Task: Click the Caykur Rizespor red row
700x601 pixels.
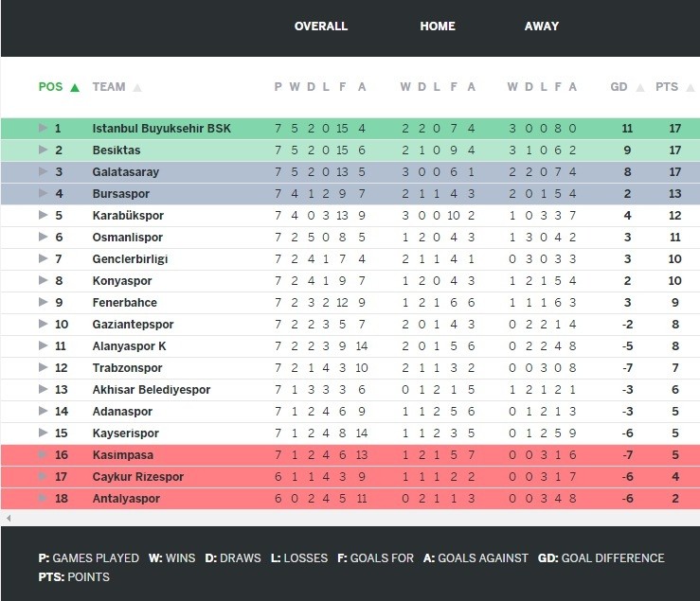Action: point(379,476)
